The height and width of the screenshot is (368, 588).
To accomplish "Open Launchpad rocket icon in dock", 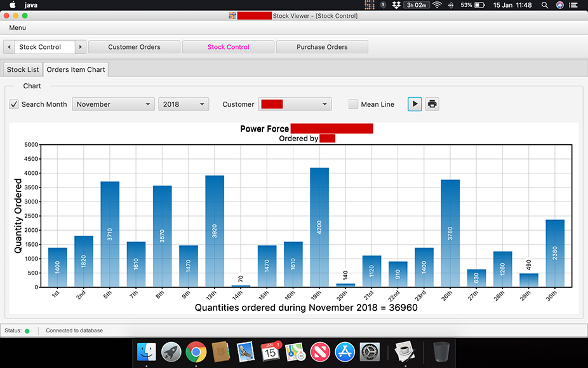I will click(171, 352).
